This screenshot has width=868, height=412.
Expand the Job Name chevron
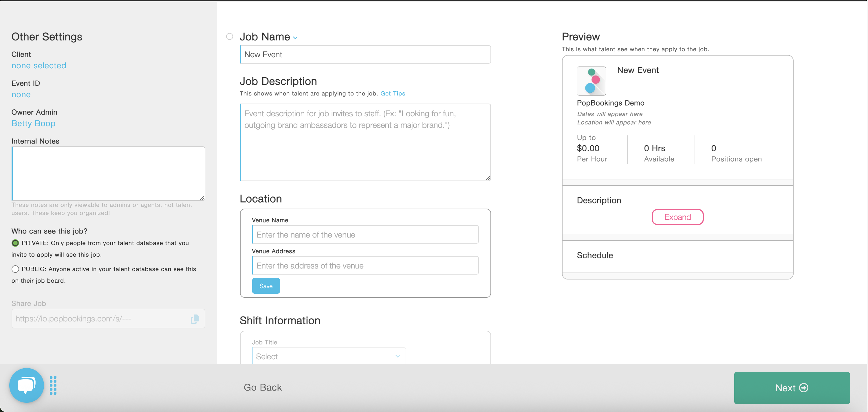pos(296,38)
